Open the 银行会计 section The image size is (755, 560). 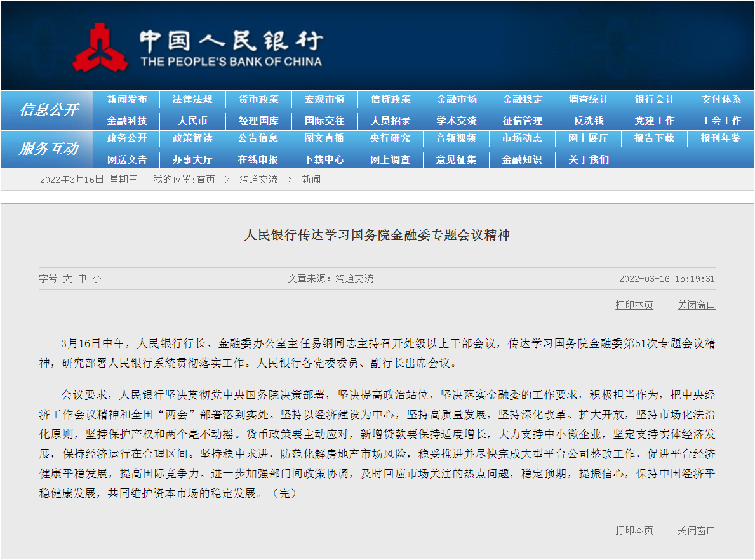click(654, 99)
